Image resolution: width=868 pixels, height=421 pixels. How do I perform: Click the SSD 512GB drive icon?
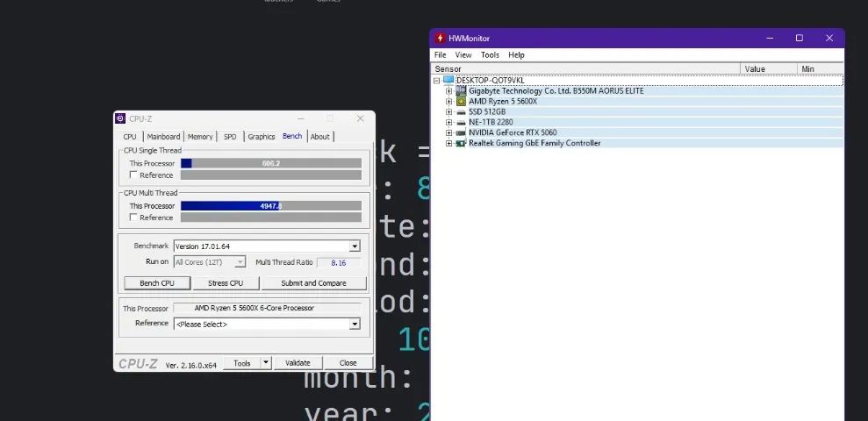click(x=461, y=111)
